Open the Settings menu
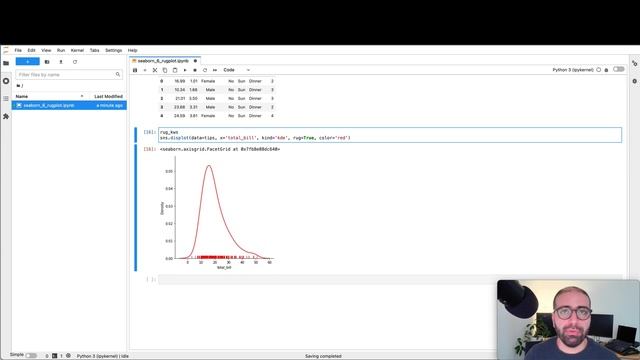 113,50
